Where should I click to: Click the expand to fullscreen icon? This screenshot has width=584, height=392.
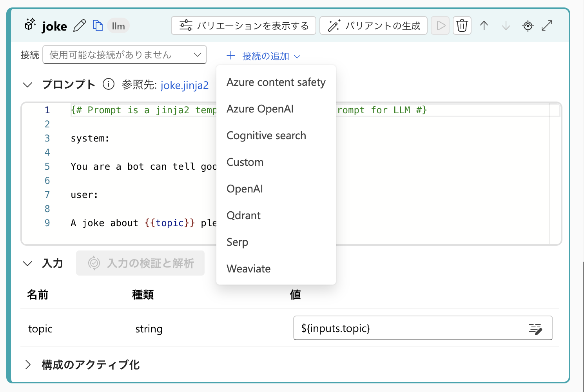point(547,25)
